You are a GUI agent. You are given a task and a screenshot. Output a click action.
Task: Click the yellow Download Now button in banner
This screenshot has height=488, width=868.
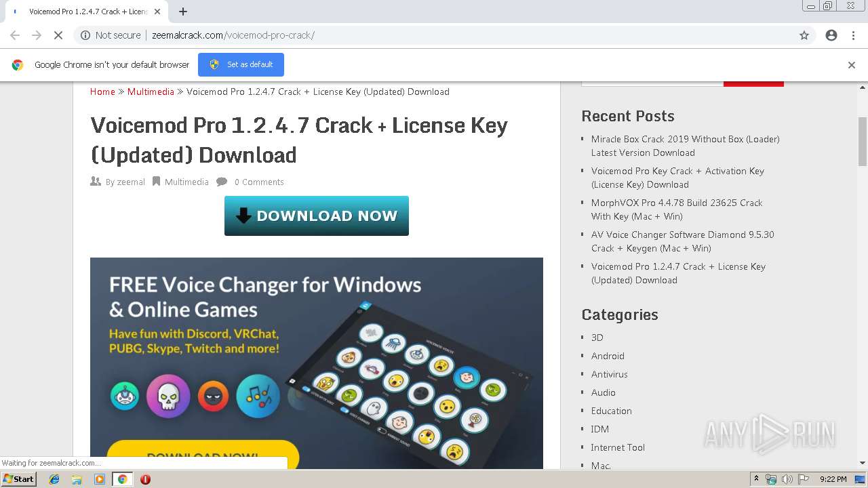[203, 455]
